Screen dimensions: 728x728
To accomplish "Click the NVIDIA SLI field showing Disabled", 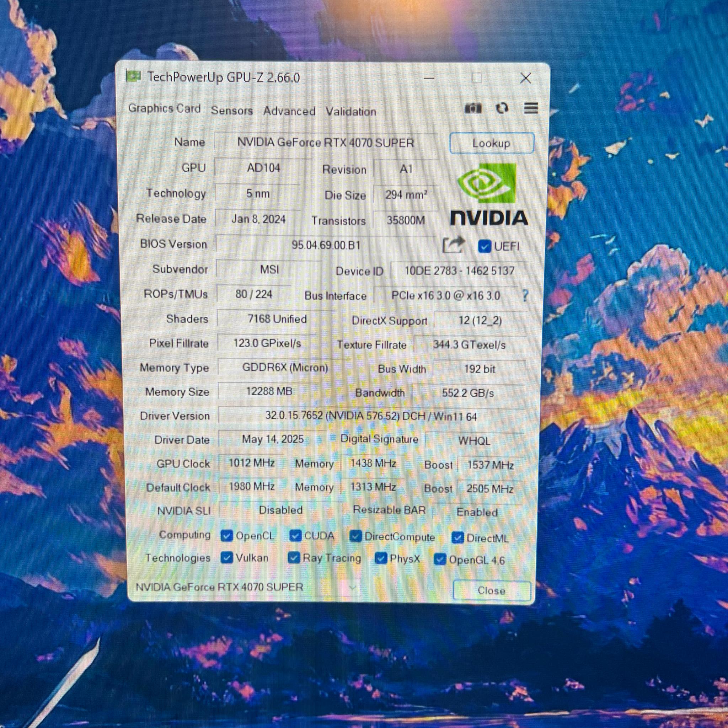I will click(281, 510).
